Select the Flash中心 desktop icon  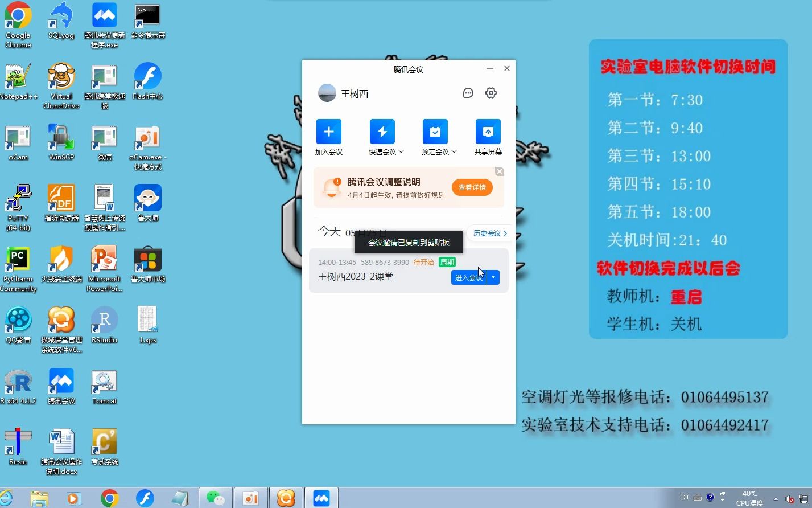click(148, 81)
